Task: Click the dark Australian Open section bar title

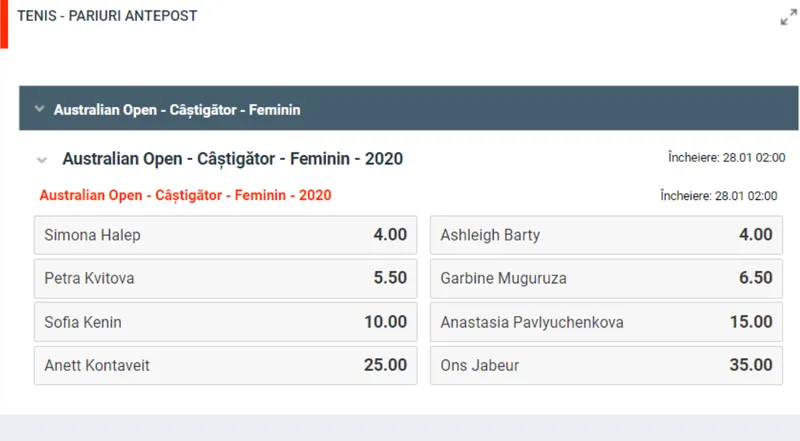Action: 177,109
